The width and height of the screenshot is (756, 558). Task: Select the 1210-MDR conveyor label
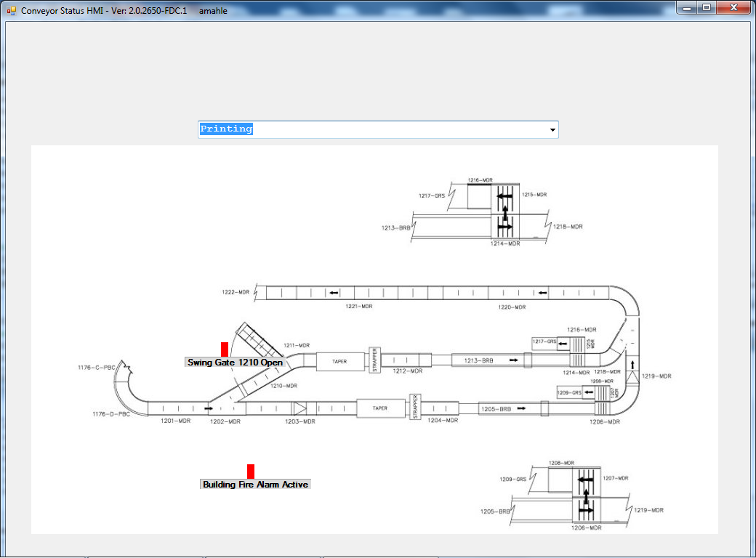click(283, 386)
